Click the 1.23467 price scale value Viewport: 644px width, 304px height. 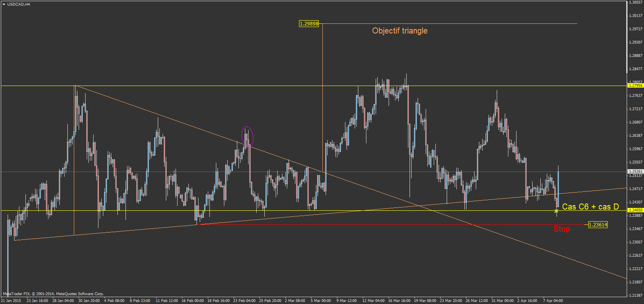(x=636, y=229)
